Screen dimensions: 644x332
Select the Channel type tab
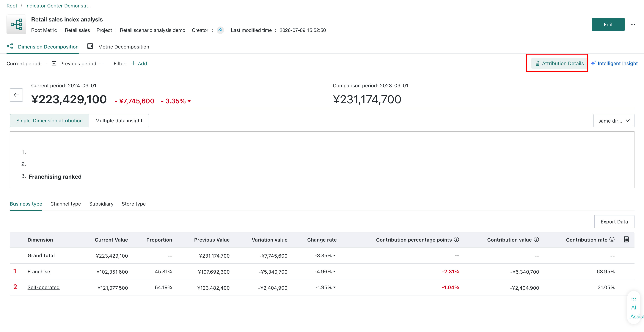[x=65, y=204]
